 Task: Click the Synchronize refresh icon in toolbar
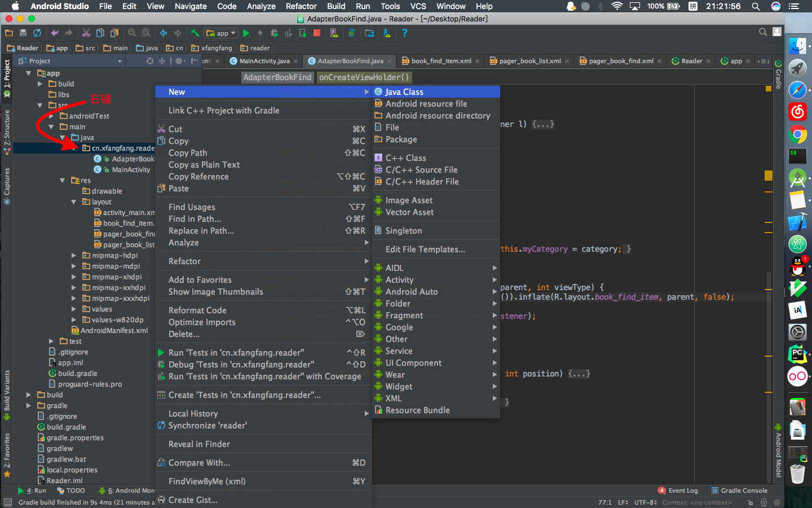37,33
